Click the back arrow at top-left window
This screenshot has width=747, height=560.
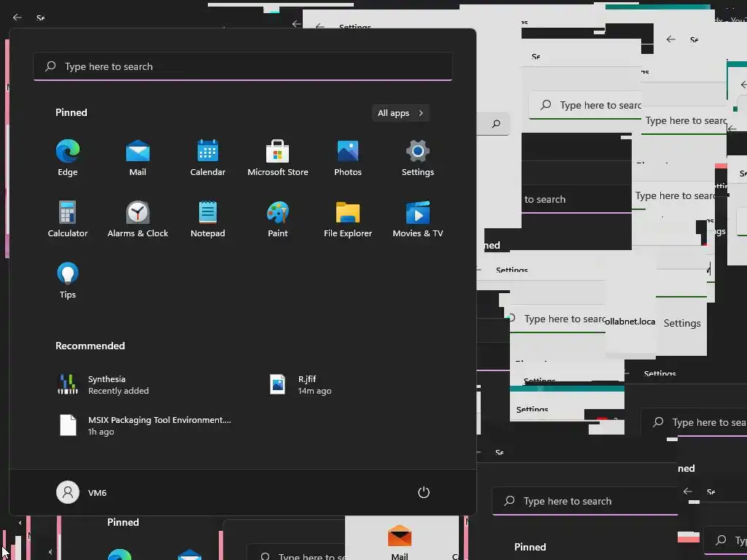18,17
